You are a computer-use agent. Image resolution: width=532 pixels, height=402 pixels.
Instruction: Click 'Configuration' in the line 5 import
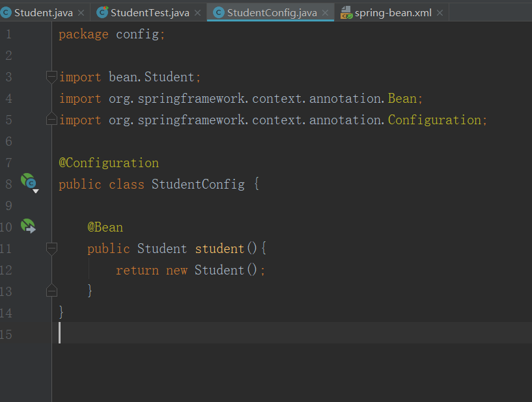434,120
